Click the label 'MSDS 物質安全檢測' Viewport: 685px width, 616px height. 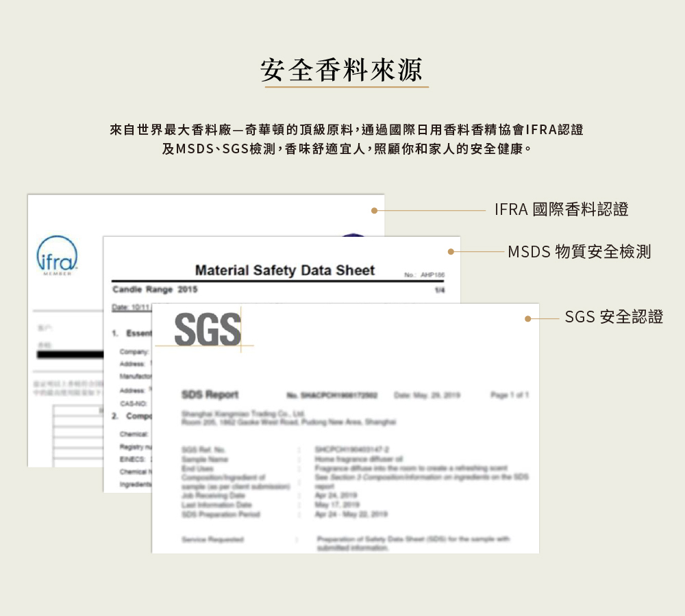[580, 252]
